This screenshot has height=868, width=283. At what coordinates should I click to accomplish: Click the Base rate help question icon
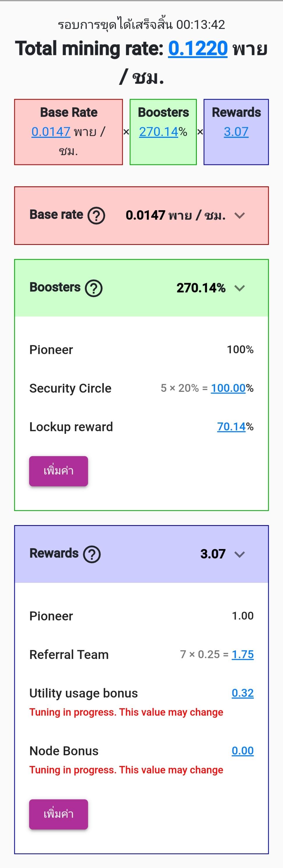[x=96, y=216]
